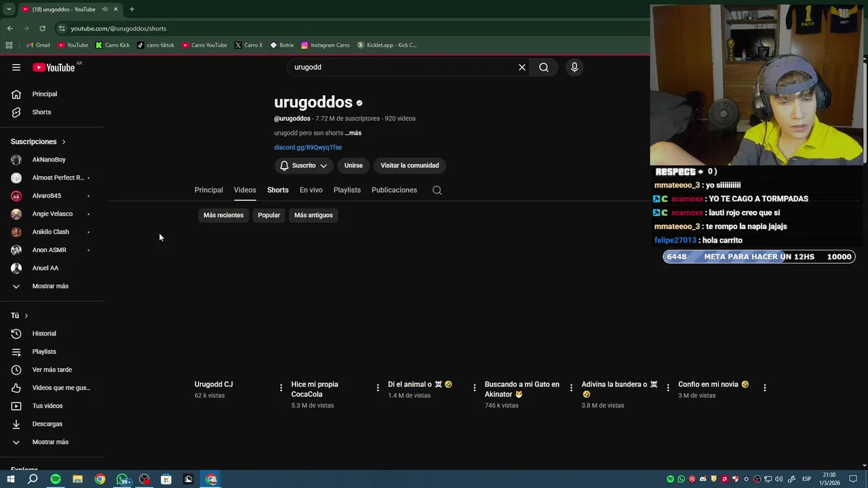The width and height of the screenshot is (868, 488).
Task: Open options for Adivina la bandera short
Action: [668, 388]
